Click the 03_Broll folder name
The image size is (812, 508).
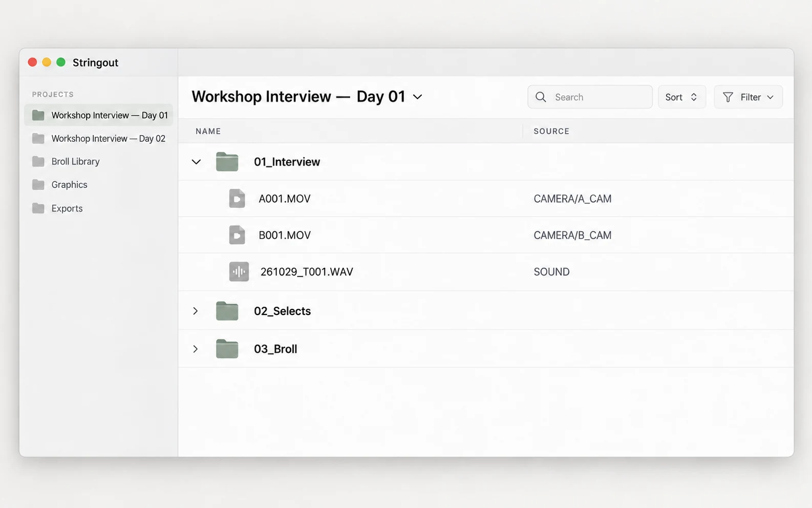pyautogui.click(x=275, y=349)
